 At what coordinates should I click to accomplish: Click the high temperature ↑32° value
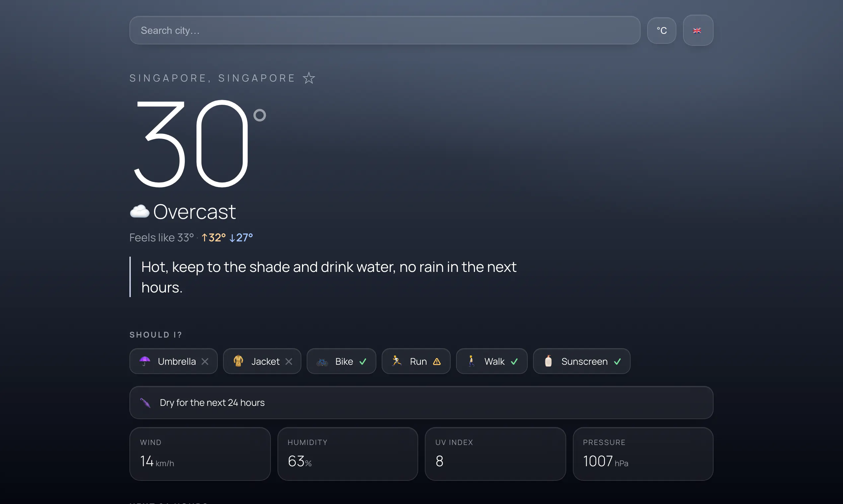coord(213,237)
